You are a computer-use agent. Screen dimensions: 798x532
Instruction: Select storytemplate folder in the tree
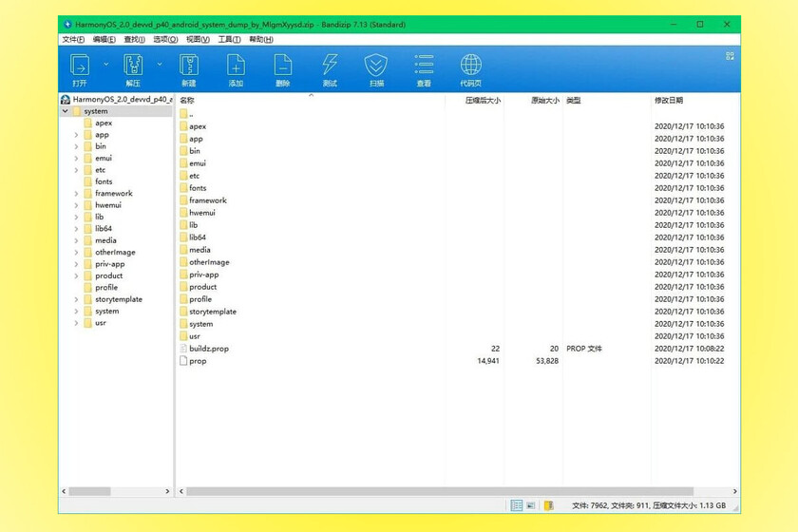119,299
